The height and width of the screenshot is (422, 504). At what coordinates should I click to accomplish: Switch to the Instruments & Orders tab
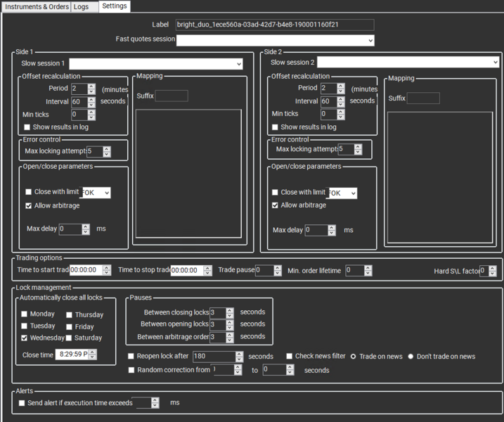(x=37, y=6)
